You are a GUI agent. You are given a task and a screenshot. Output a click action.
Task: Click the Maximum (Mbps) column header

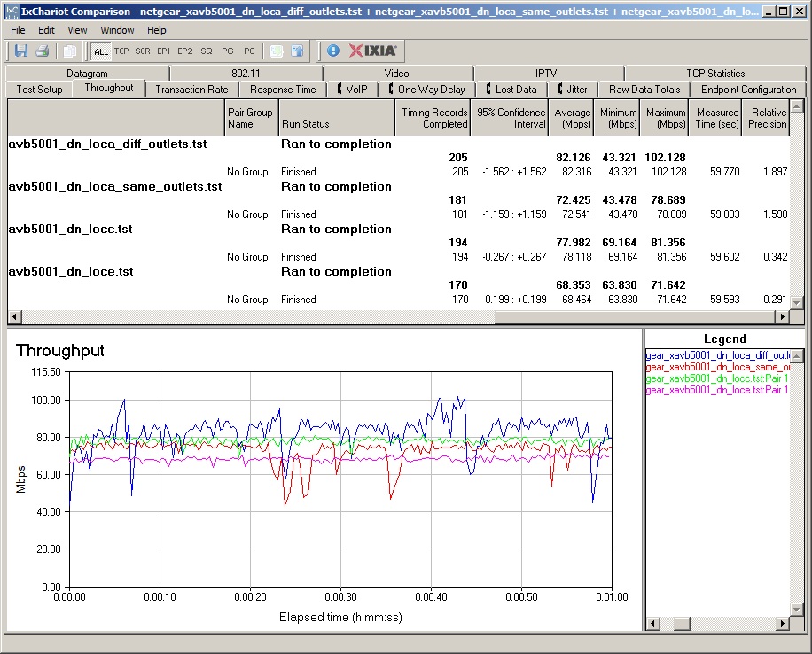(665, 118)
